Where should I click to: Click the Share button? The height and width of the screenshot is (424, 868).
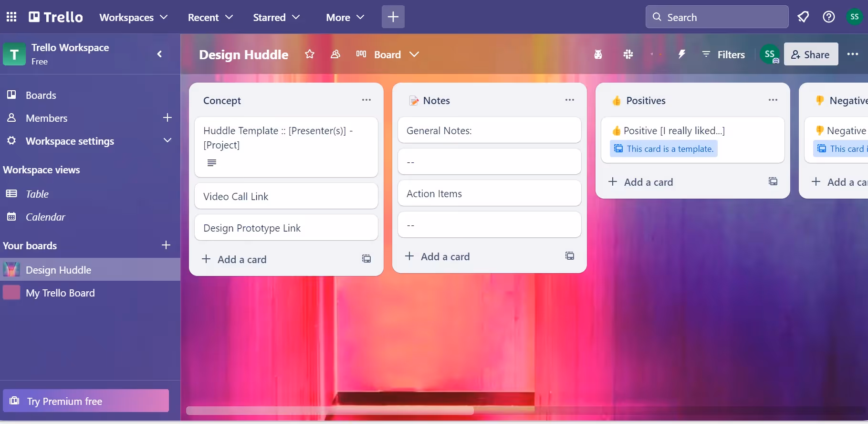pos(810,54)
